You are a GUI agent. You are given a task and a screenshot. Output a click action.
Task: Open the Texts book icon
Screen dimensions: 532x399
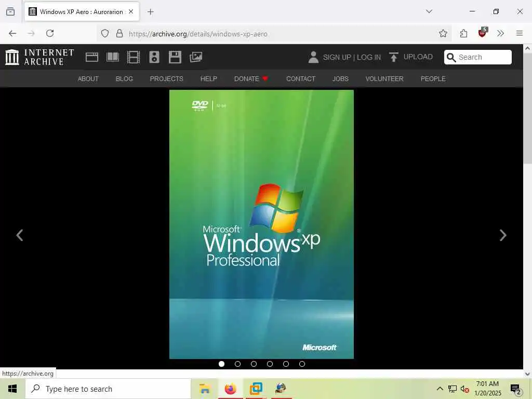pos(112,57)
